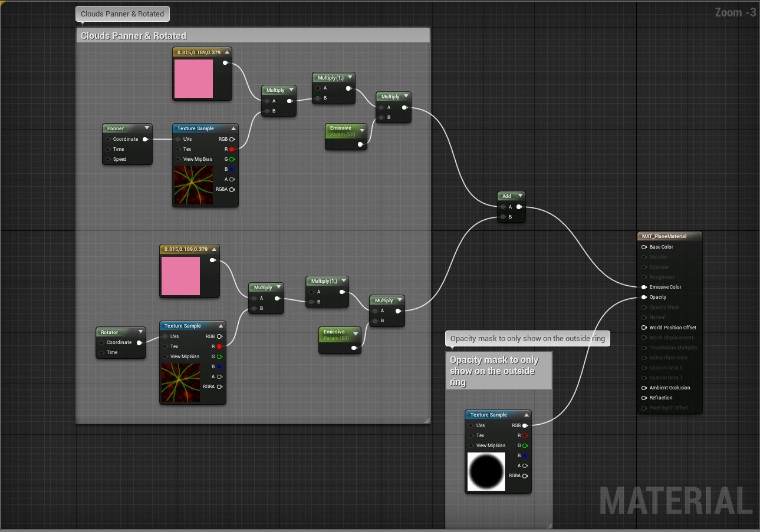Collapse the Texture Sample node connected to Rotator
This screenshot has height=532, width=760.
[221, 326]
